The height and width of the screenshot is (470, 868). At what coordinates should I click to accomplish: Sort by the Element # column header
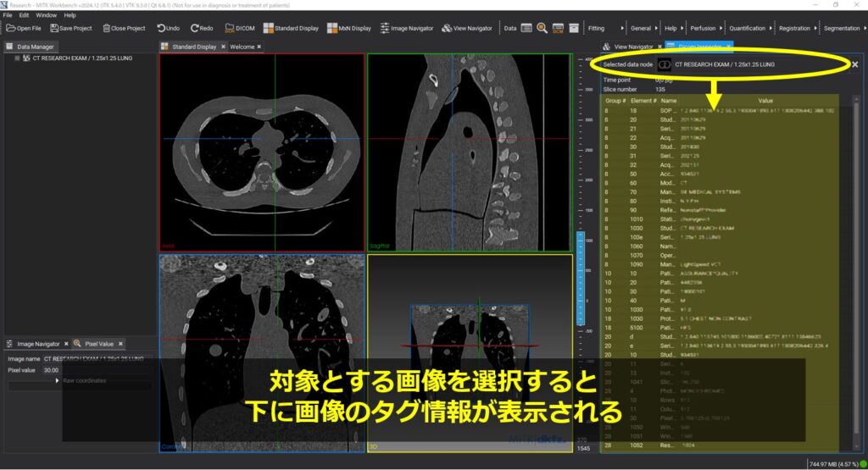coord(643,101)
